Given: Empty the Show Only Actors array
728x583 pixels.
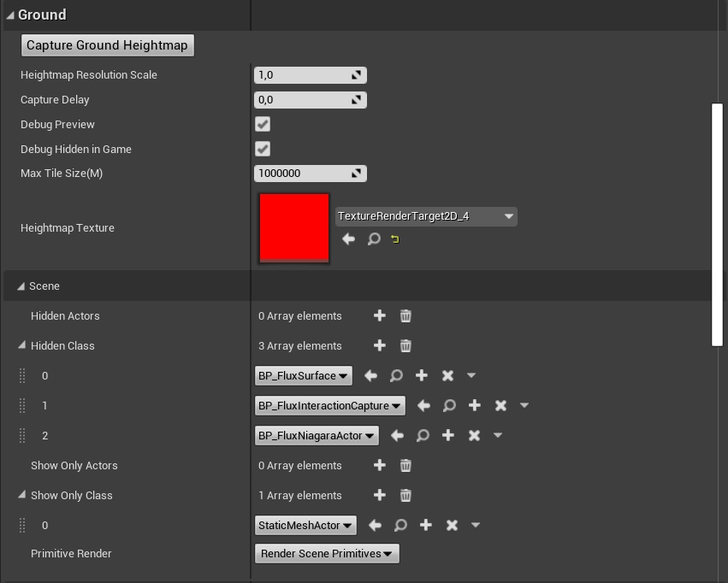Looking at the screenshot, I should [405, 465].
